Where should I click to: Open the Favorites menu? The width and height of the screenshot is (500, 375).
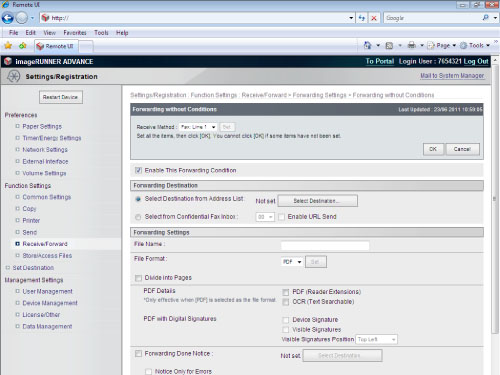tap(75, 33)
